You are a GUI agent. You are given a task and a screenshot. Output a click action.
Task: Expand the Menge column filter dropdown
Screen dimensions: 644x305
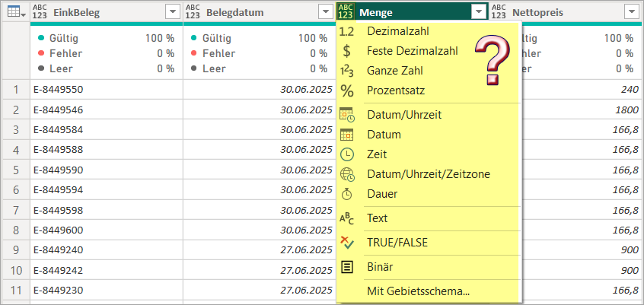point(478,12)
